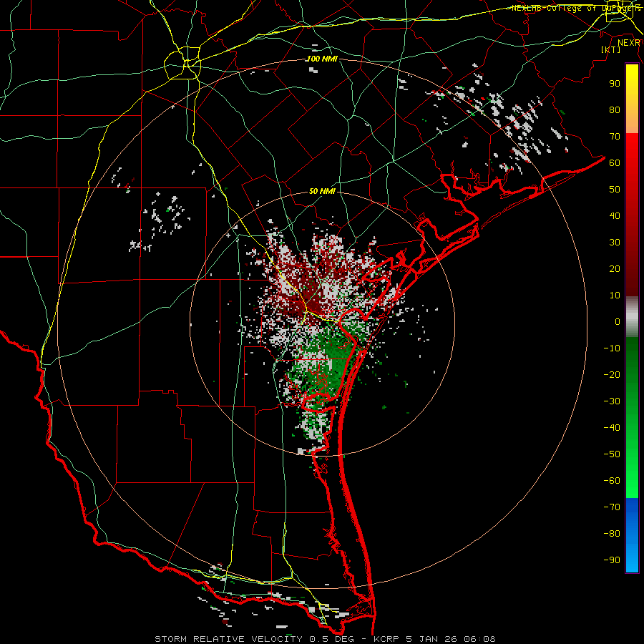Click the -40 label on velocity scale
This screenshot has width=644, height=644.
[x=612, y=428]
